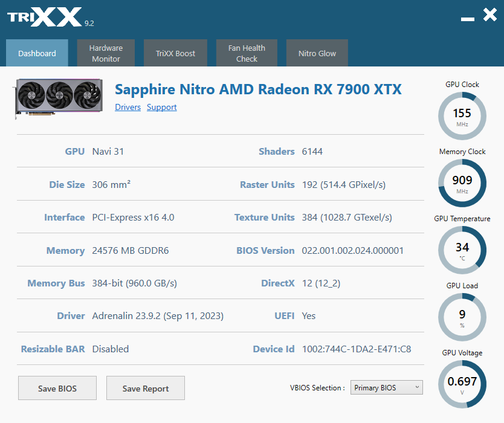The width and height of the screenshot is (504, 423).
Task: Click the Save Report button
Action: (146, 388)
